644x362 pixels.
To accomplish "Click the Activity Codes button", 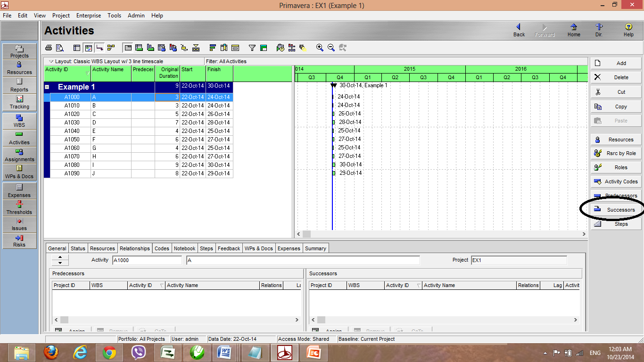I will pos(616,181).
